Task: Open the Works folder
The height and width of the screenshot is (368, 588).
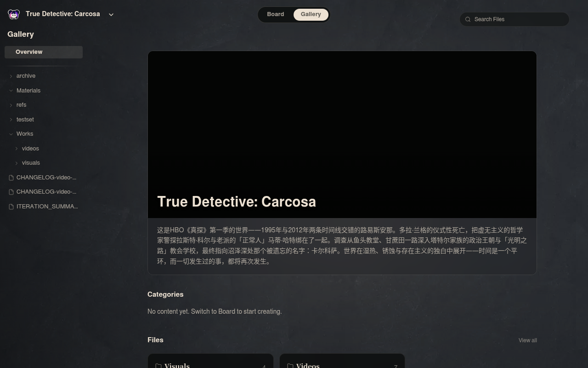Action: [25, 134]
